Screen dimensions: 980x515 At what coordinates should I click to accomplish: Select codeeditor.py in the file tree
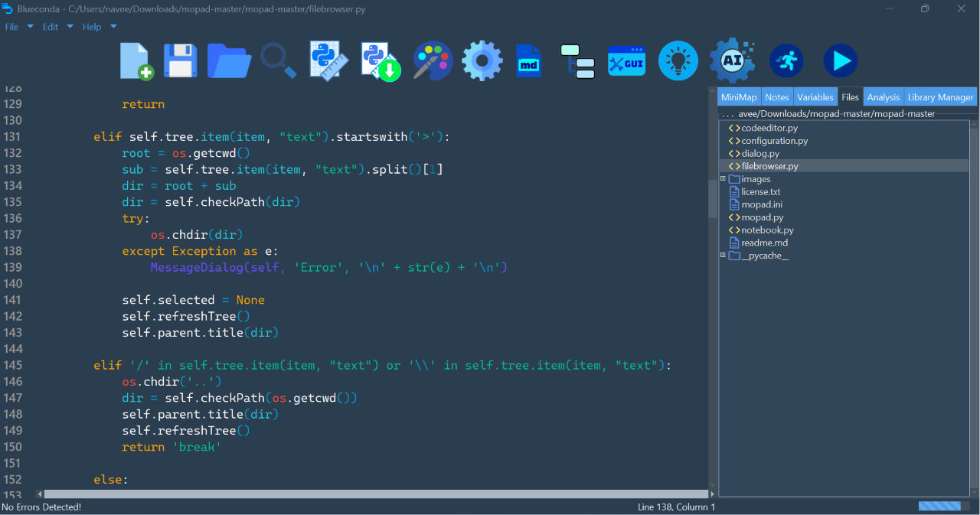pyautogui.click(x=769, y=128)
